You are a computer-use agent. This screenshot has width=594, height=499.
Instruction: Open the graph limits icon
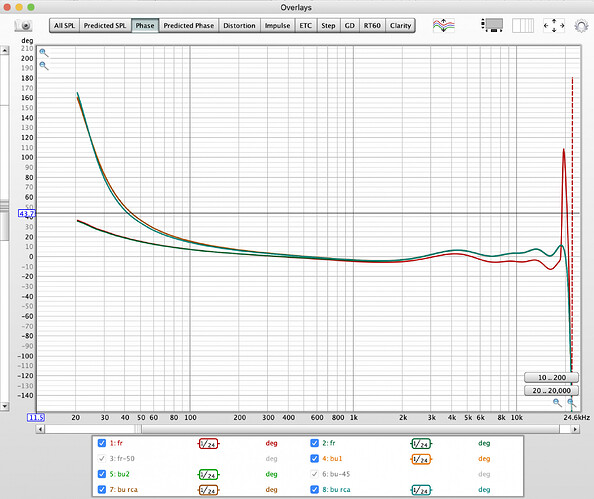click(492, 25)
